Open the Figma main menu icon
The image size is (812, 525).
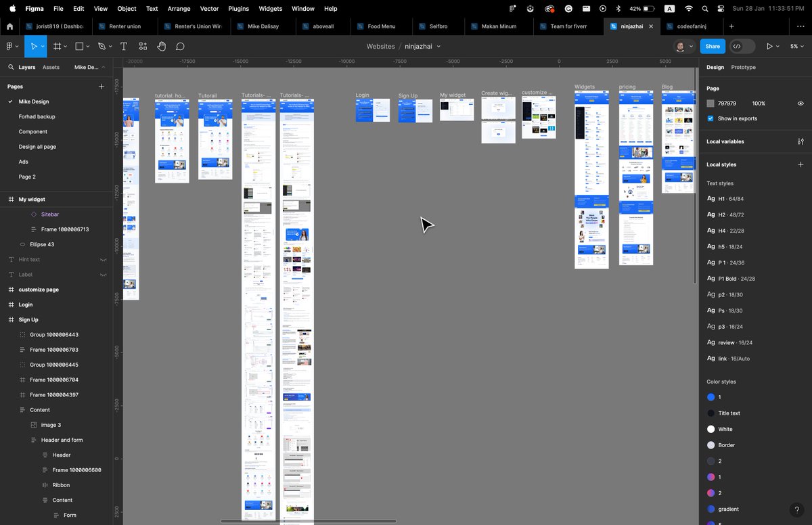11,46
